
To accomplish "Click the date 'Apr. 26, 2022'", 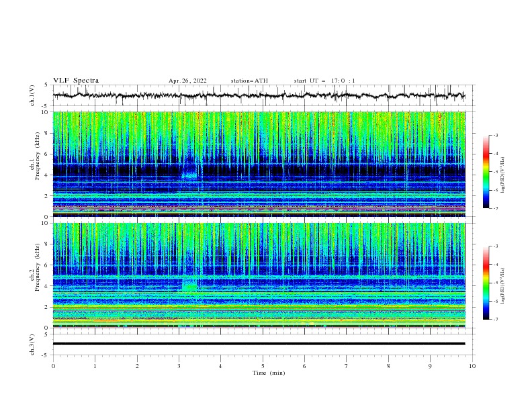I will point(187,81).
